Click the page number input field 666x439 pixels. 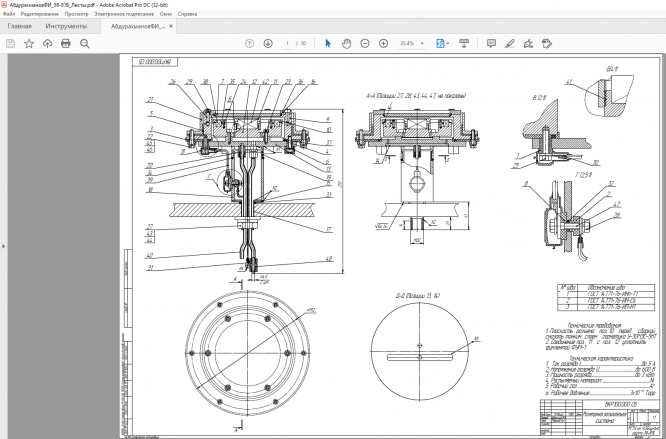288,44
